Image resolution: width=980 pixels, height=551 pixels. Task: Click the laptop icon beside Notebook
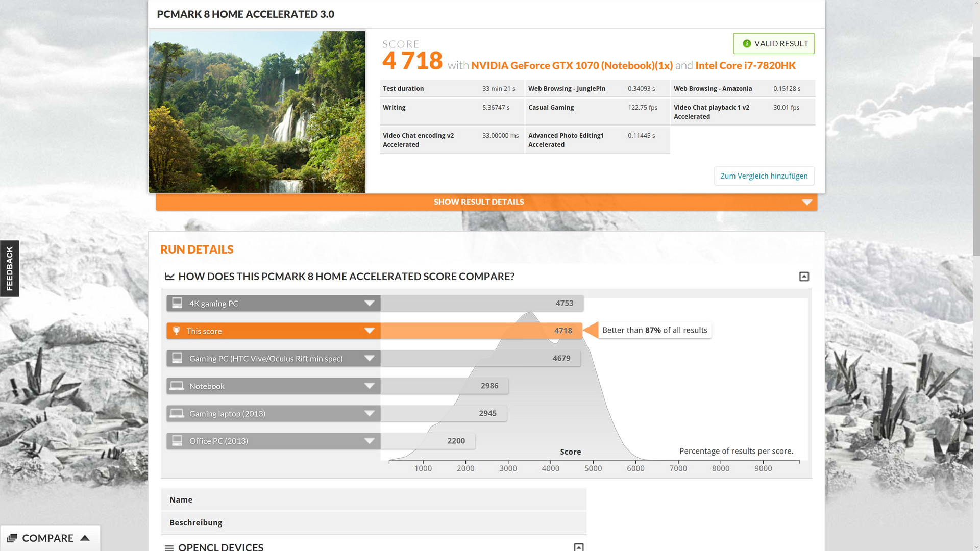(x=177, y=386)
